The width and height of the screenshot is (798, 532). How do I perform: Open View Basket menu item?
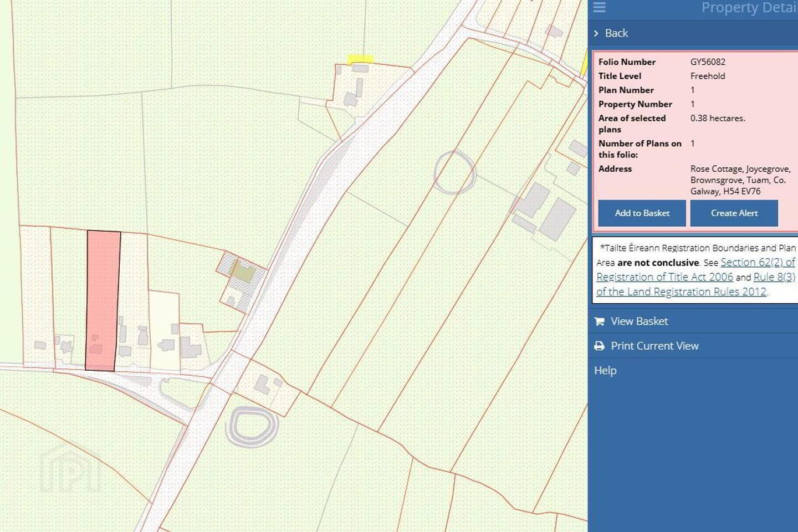(x=639, y=321)
